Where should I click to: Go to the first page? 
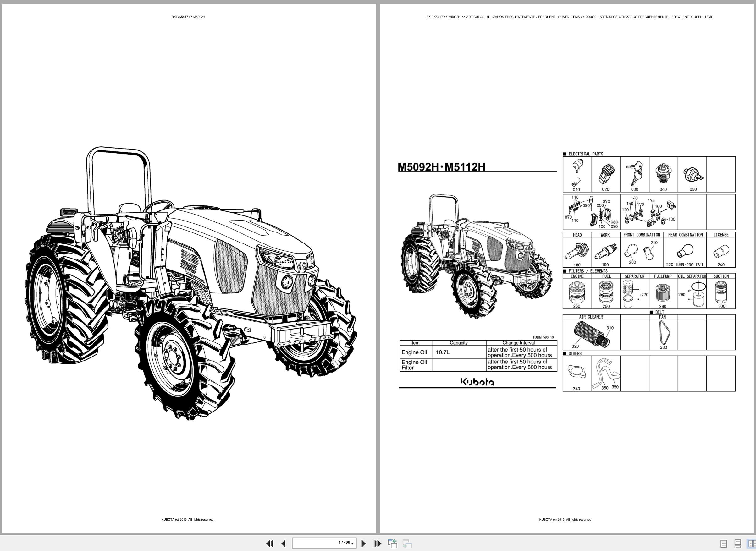(x=270, y=543)
